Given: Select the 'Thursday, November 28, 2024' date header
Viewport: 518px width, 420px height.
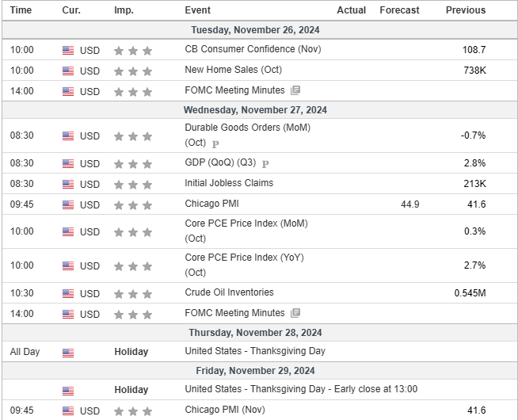Looking at the screenshot, I should 255,333.
